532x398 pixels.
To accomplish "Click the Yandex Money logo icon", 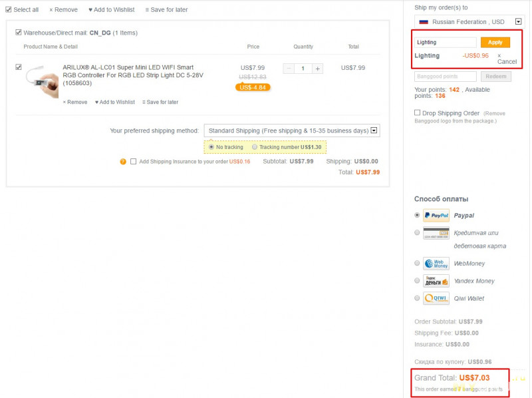I will [436, 281].
